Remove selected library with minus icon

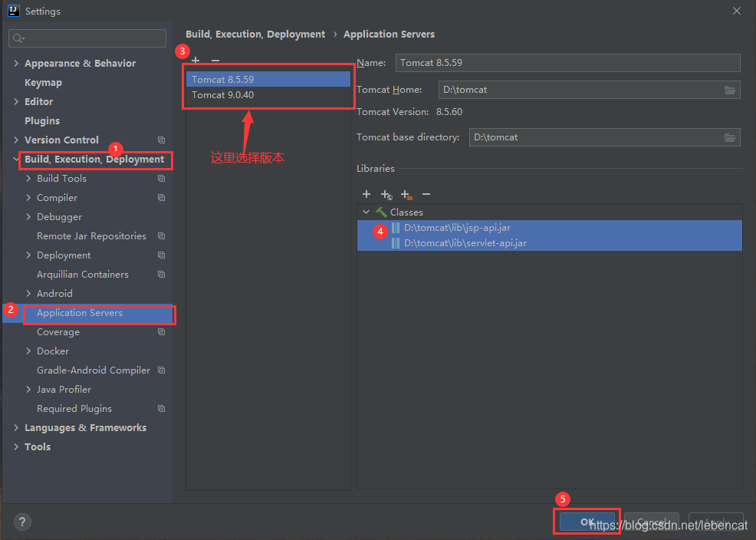coord(426,194)
